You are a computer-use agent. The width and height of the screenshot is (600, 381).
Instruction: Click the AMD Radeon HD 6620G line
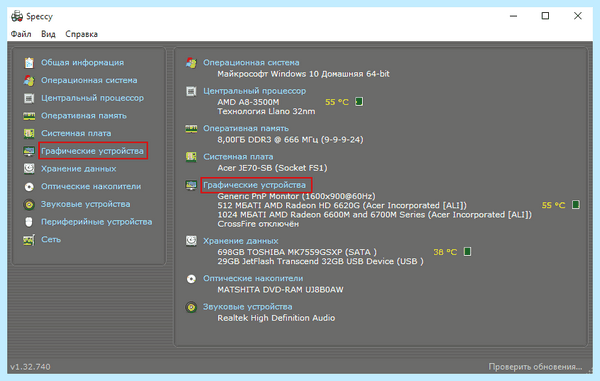[342, 205]
